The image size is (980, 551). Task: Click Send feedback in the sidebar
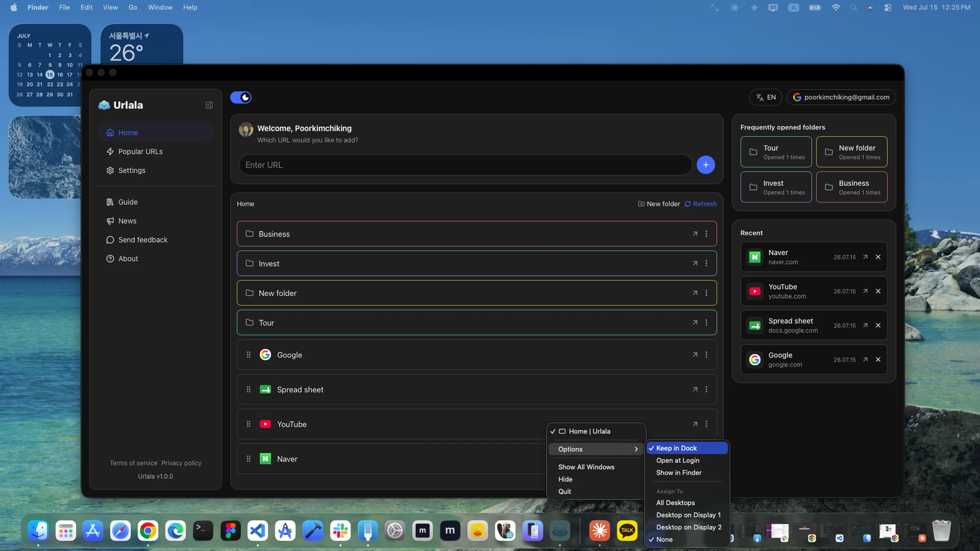pos(155,239)
